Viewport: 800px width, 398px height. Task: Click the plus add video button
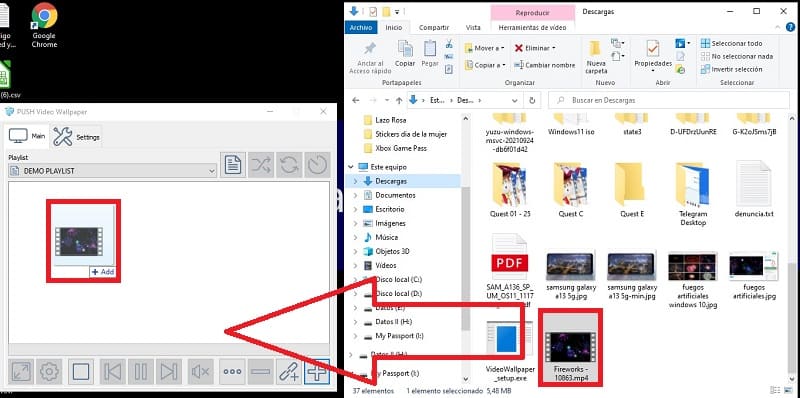[317, 372]
